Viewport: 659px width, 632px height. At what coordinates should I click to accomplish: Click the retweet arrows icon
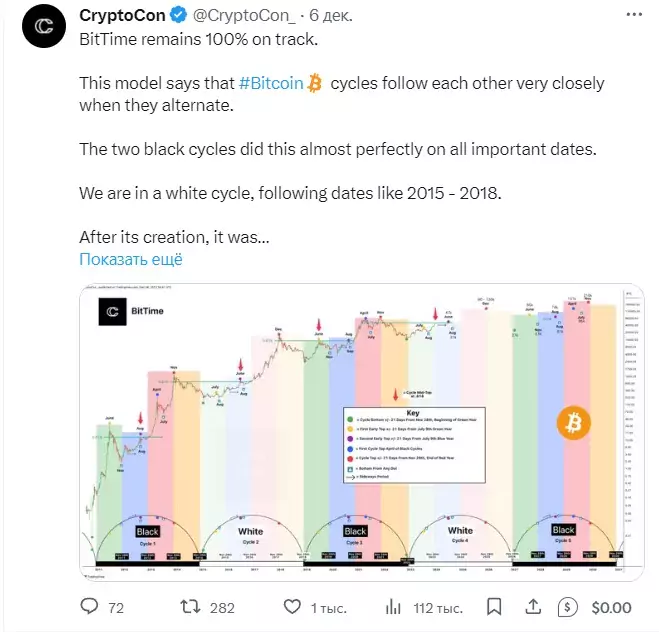coord(190,607)
